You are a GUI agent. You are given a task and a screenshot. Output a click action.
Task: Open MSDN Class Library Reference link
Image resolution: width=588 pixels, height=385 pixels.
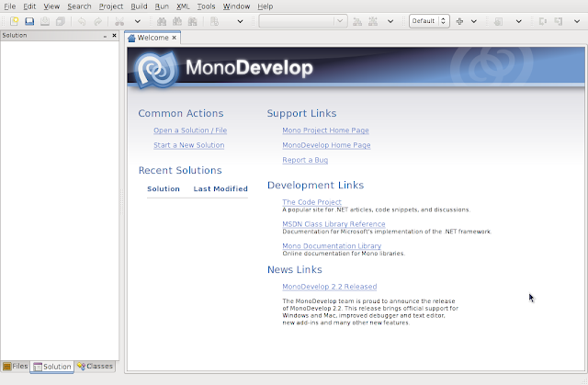[334, 224]
